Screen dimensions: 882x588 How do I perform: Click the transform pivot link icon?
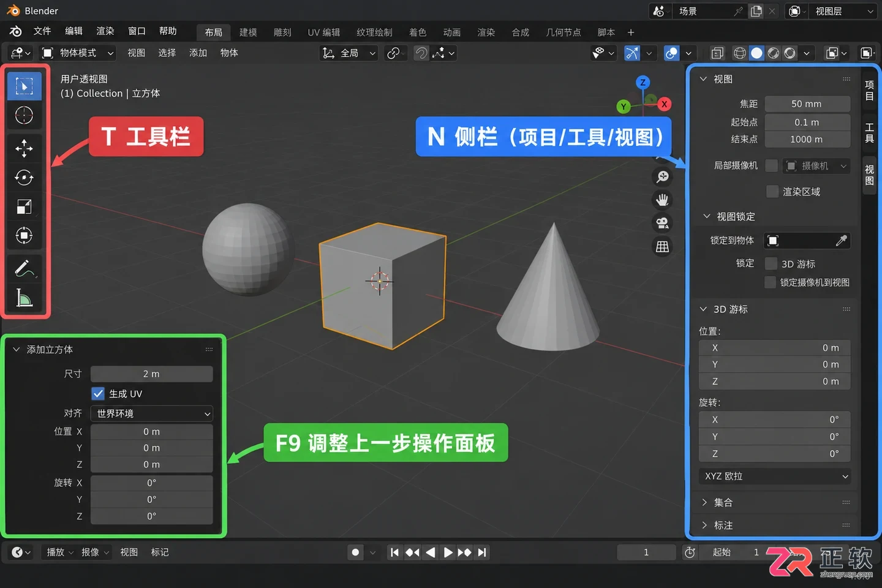click(x=394, y=53)
